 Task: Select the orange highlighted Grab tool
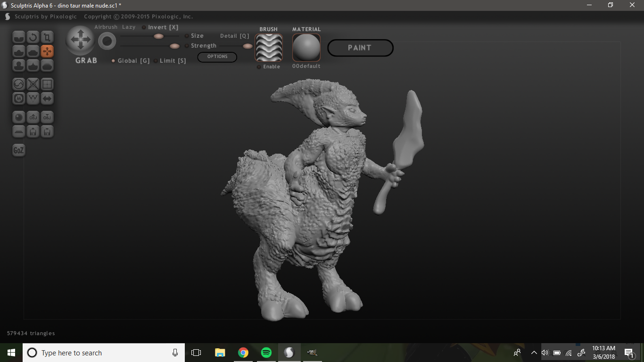(47, 51)
